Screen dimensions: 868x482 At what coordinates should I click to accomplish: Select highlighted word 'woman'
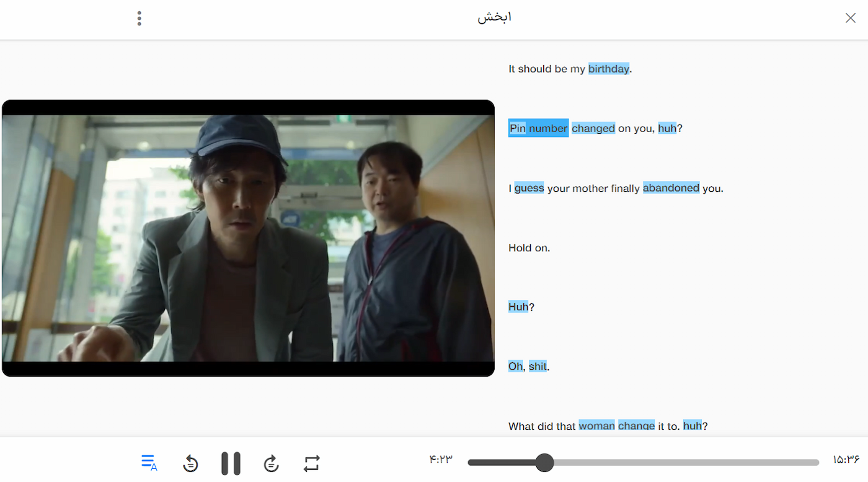(x=596, y=426)
